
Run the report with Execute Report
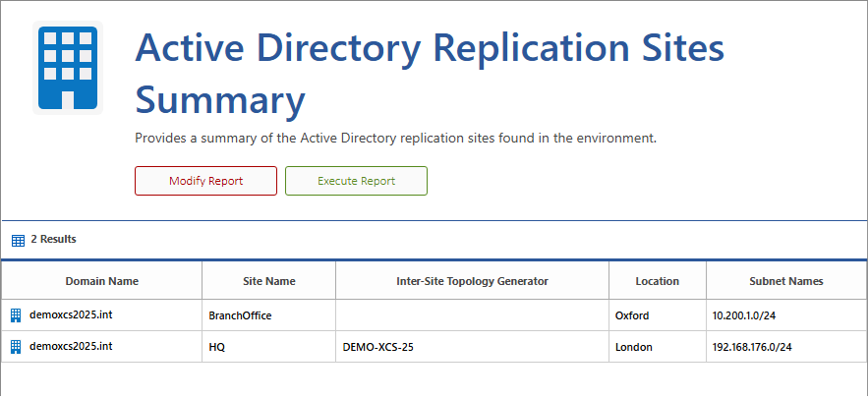[x=356, y=181]
